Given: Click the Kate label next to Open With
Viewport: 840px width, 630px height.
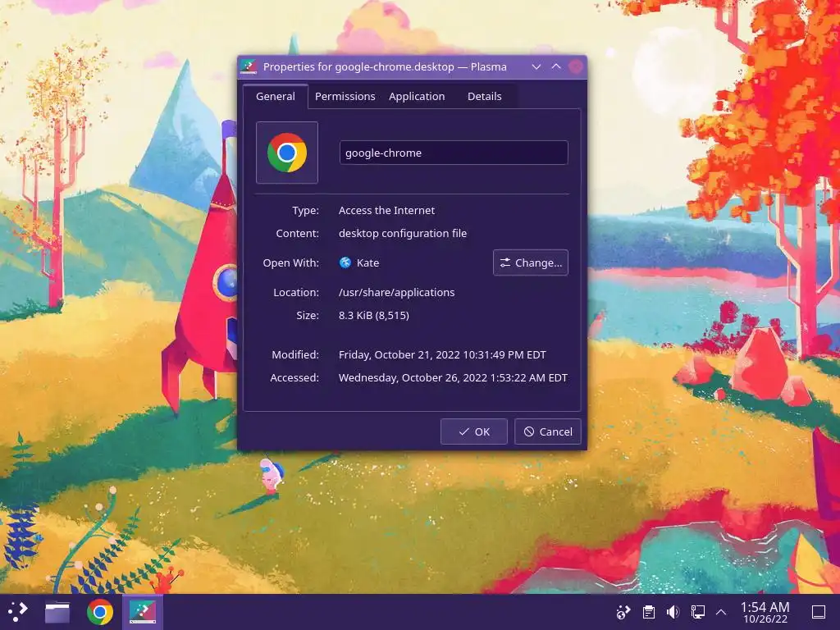Looking at the screenshot, I should coord(368,262).
